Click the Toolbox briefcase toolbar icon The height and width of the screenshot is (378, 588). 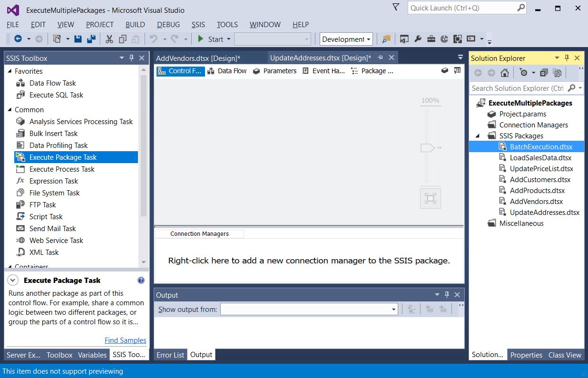coord(431,39)
